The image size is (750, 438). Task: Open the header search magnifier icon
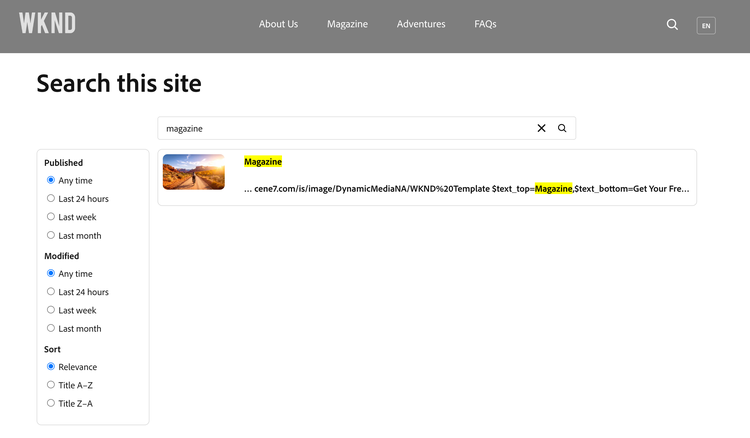[672, 25]
